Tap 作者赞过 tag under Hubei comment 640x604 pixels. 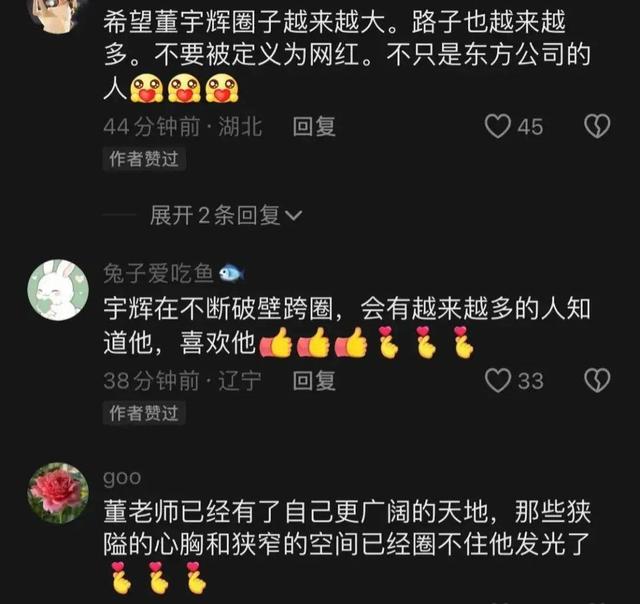pos(144,159)
